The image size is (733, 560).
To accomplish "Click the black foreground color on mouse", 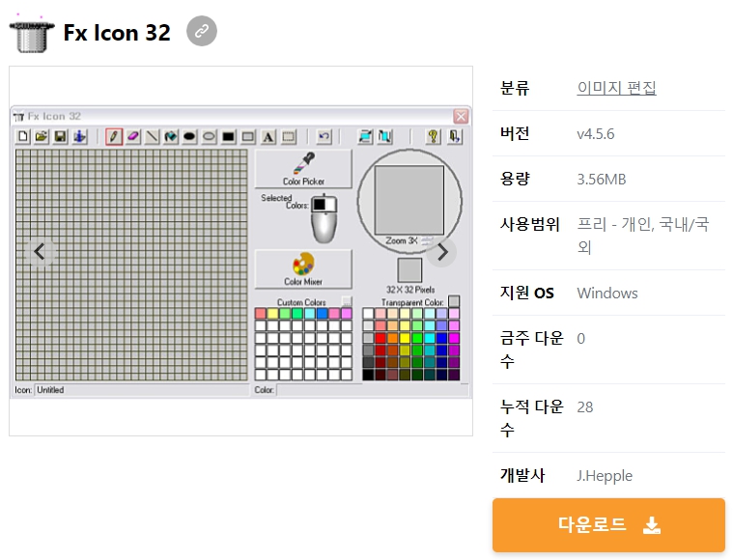I will 320,205.
